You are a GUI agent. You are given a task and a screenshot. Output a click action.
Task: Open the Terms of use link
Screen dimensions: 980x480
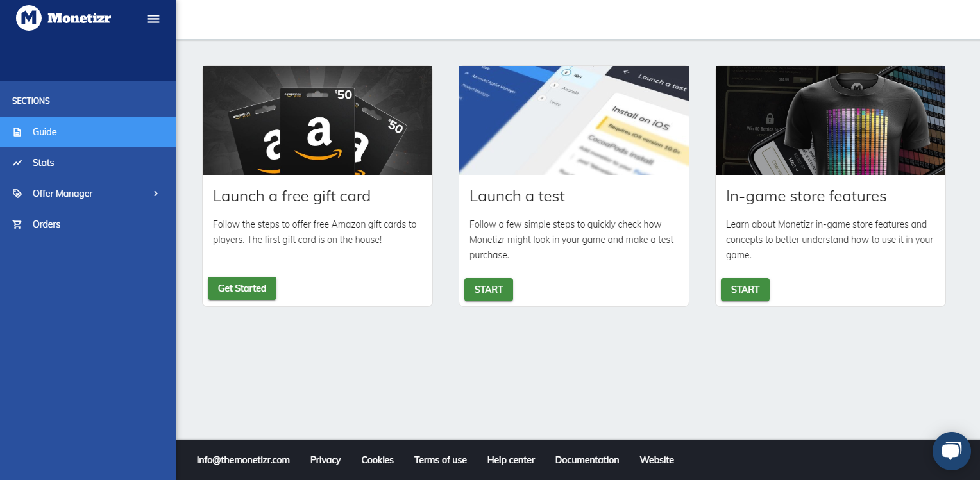[440, 460]
